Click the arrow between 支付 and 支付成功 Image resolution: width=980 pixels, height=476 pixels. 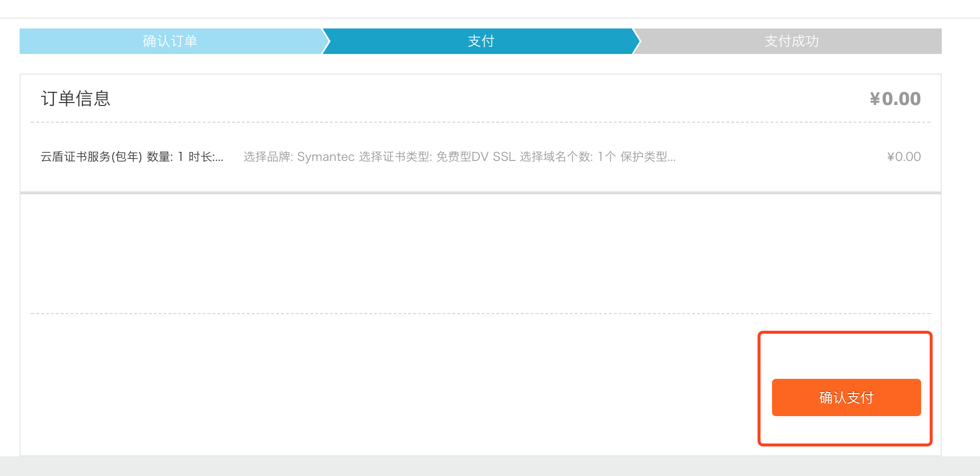(x=637, y=41)
